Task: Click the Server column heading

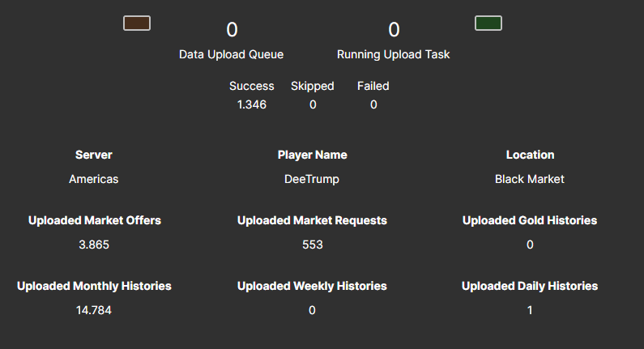Action: point(94,155)
